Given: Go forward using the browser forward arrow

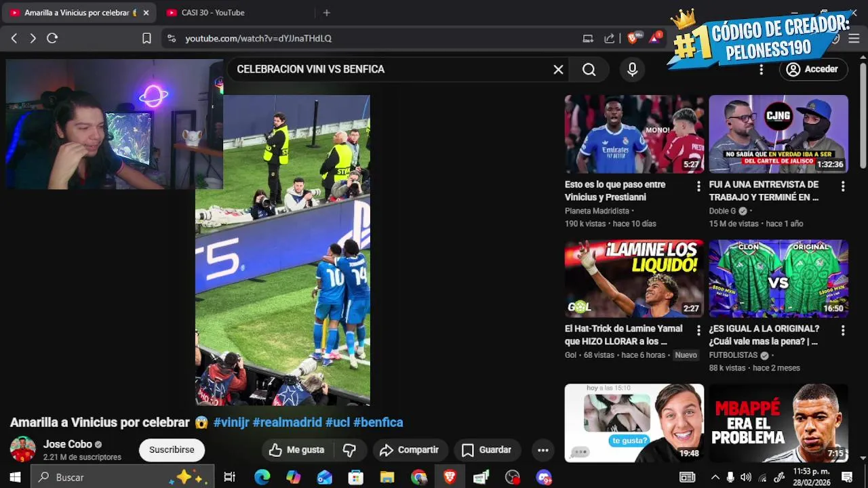Looking at the screenshot, I should click(x=33, y=39).
